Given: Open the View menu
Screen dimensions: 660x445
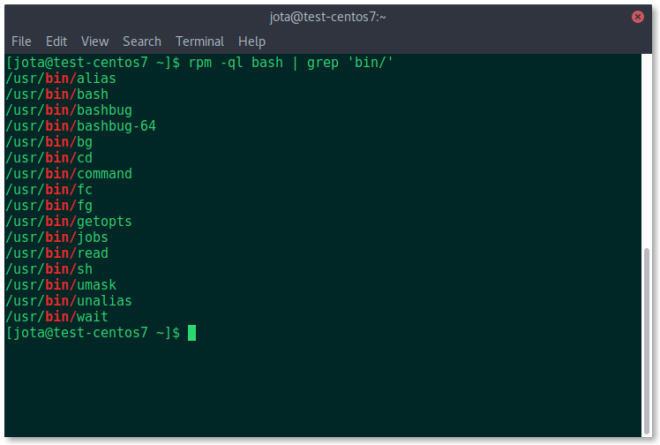Looking at the screenshot, I should [x=95, y=41].
